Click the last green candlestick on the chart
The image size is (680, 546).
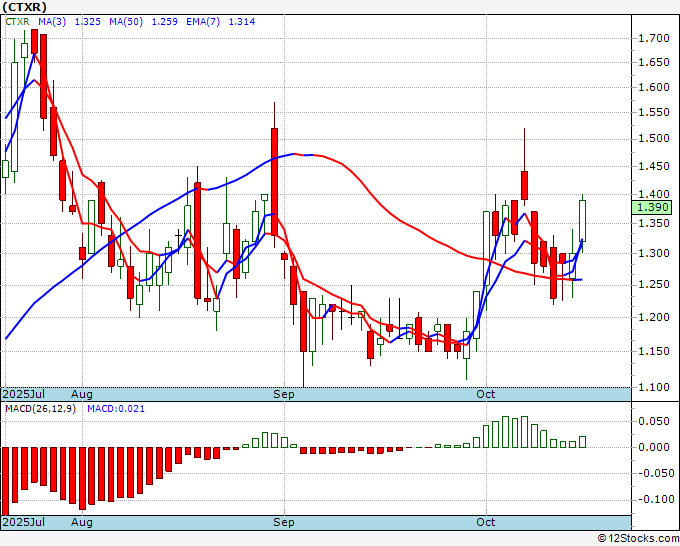[x=583, y=220]
